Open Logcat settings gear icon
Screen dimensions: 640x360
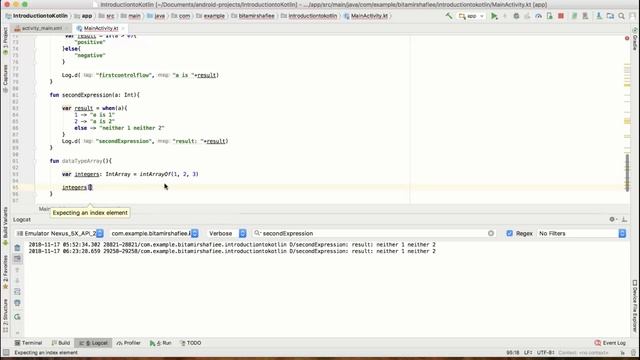[x=612, y=220]
